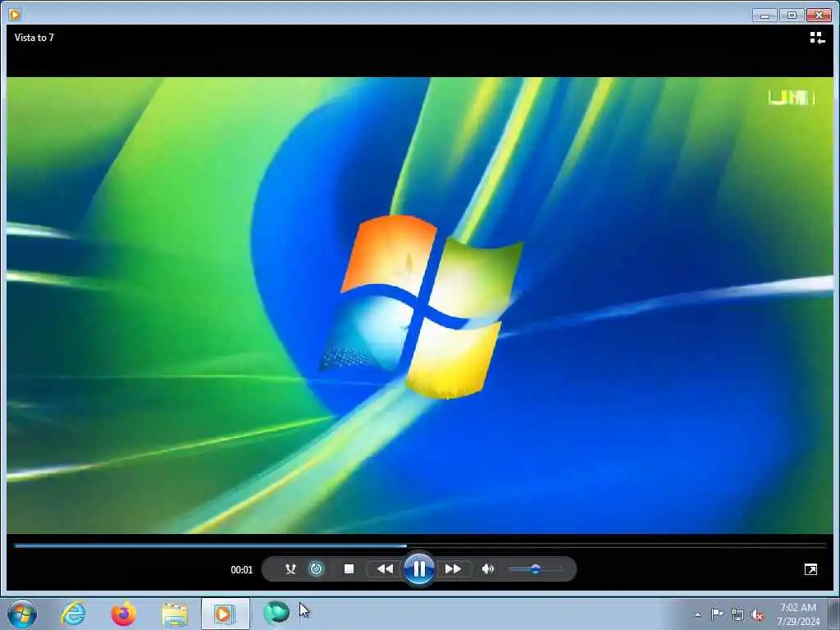Switch to Library view

(x=817, y=38)
